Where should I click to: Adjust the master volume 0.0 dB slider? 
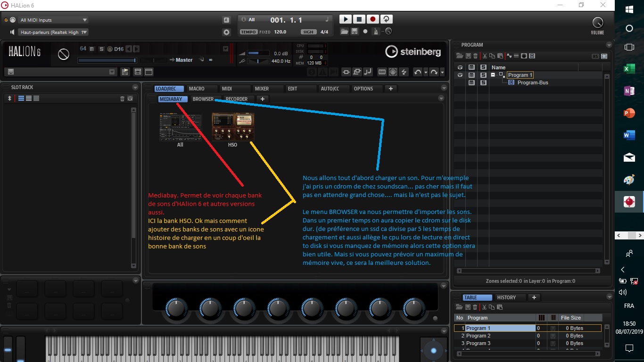(258, 53)
